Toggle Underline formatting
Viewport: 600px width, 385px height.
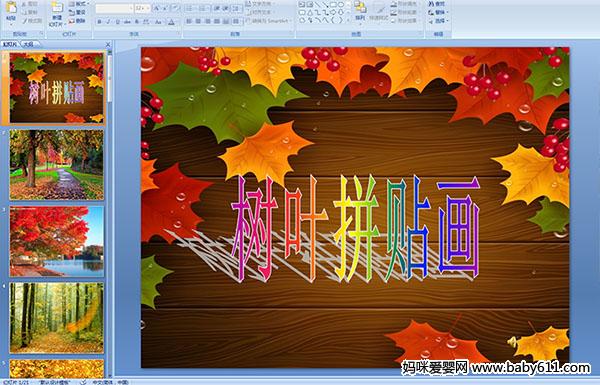(117, 22)
